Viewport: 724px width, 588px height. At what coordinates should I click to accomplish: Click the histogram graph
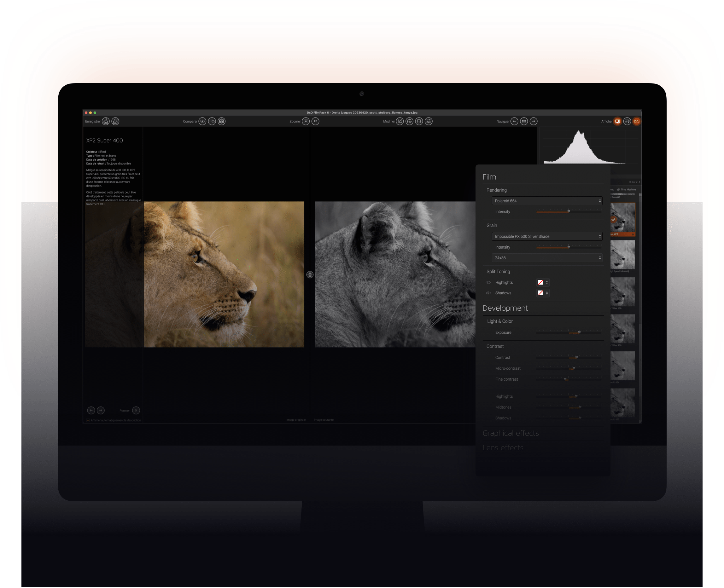pyautogui.click(x=590, y=146)
